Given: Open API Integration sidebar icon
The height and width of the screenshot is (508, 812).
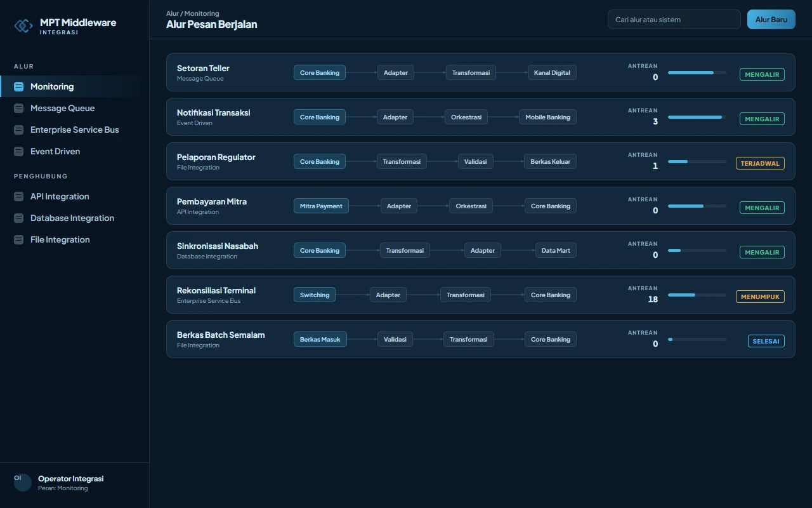Looking at the screenshot, I should tap(18, 196).
